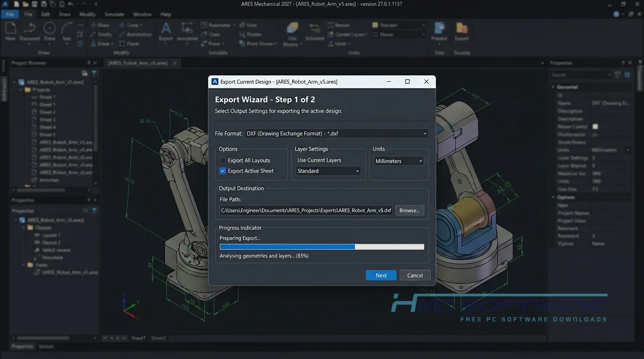Enable the Export All Layouts checkbox
The height and width of the screenshot is (359, 644).
[x=223, y=160]
